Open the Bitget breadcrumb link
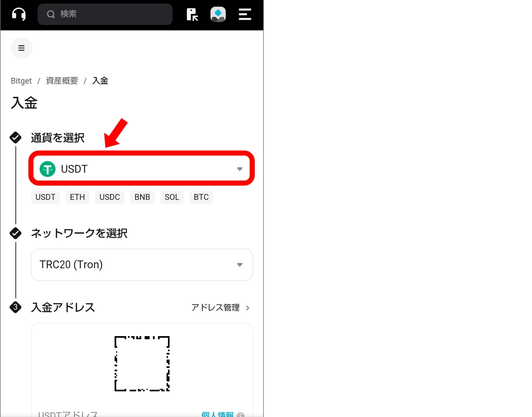This screenshot has height=417, width=532. (x=21, y=81)
